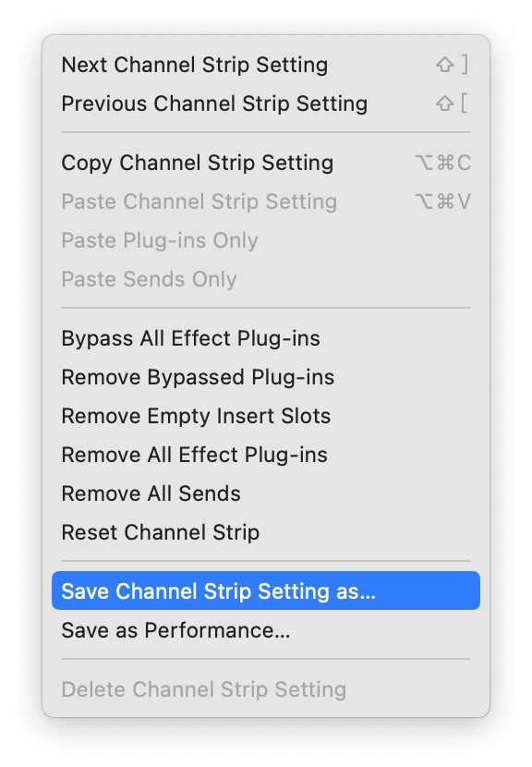Click Copy Channel Strip Setting
Image resolution: width=532 pixels, height=767 pixels.
[x=266, y=163]
